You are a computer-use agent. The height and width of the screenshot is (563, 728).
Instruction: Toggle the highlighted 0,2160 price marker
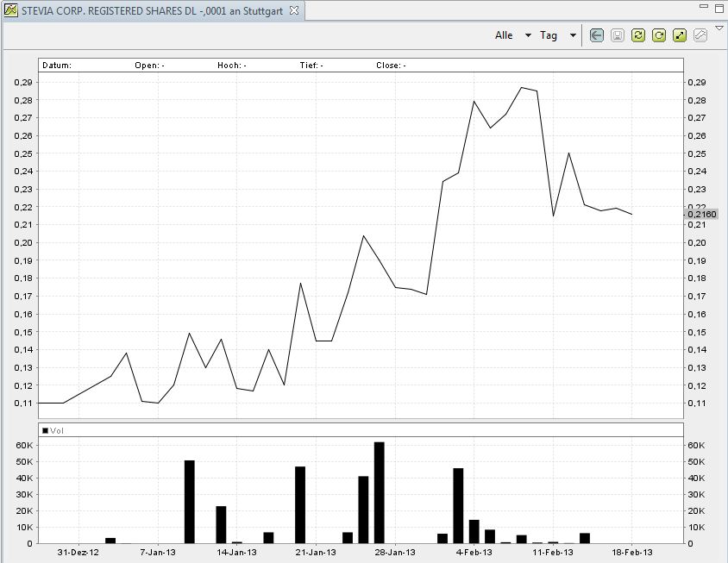tap(704, 212)
